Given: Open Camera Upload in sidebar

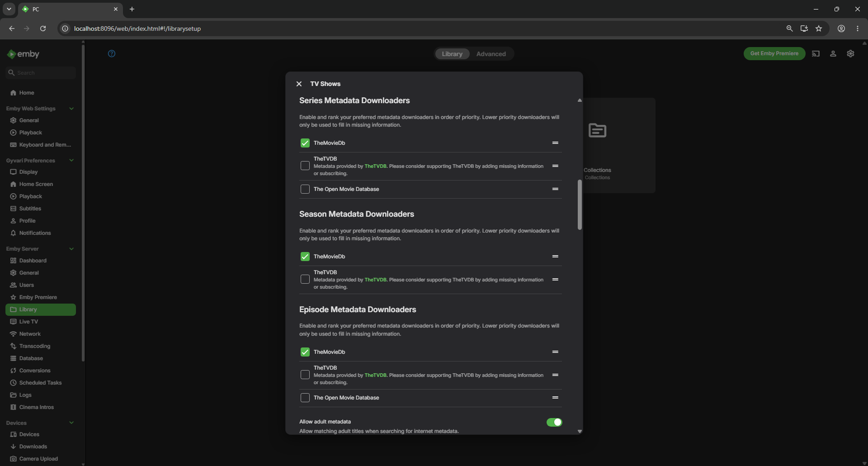Looking at the screenshot, I should (41, 459).
